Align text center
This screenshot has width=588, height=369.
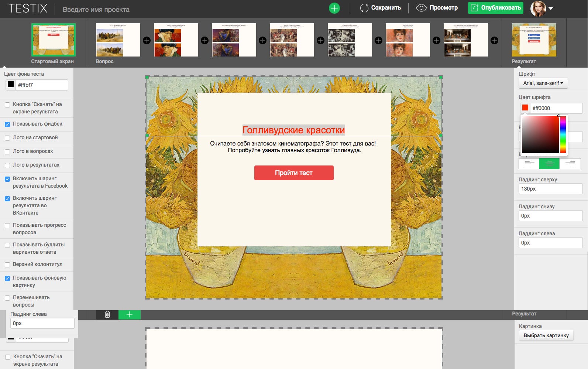tap(549, 164)
